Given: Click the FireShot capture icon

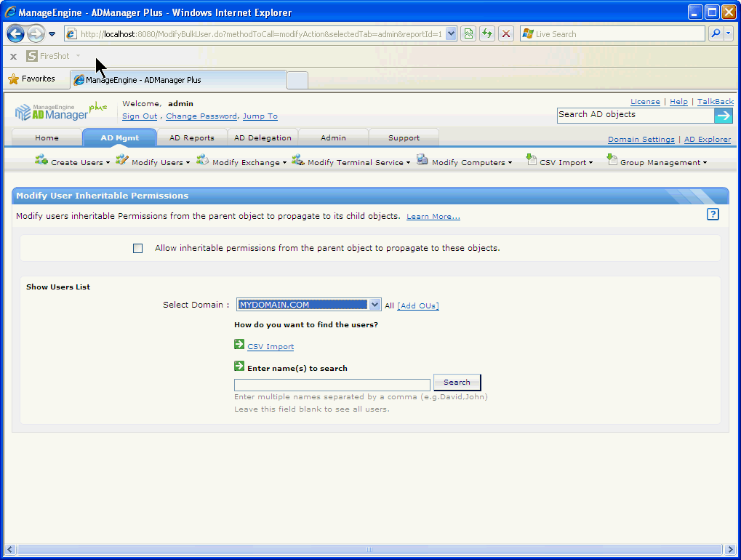Looking at the screenshot, I should click(32, 56).
